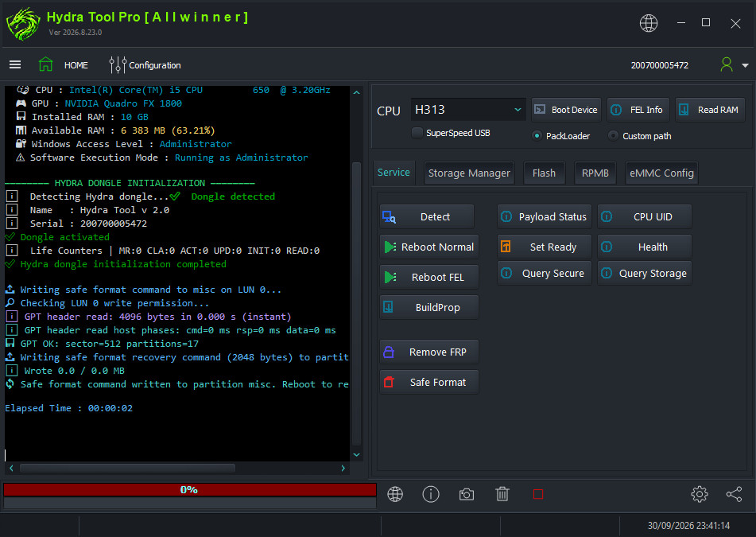Click the Reboot Normal button
The image size is (756, 537).
(x=429, y=247)
